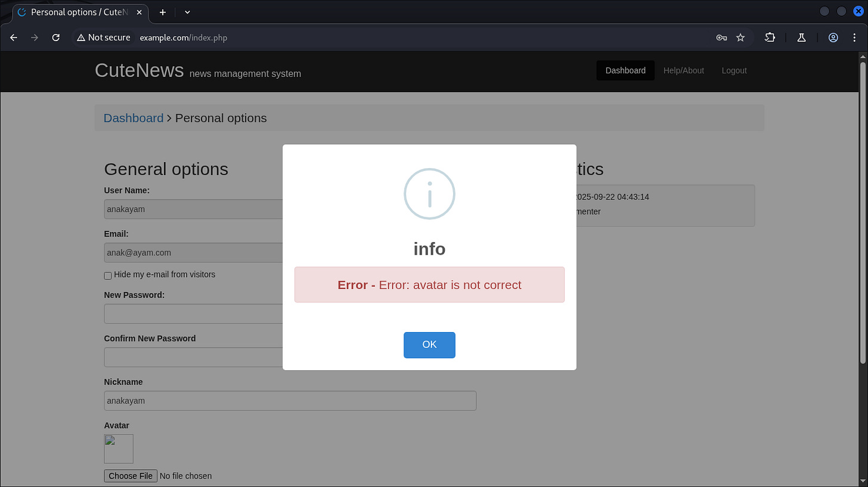Image resolution: width=868 pixels, height=487 pixels.
Task: Select the Personal options browser tab
Action: pos(81,12)
